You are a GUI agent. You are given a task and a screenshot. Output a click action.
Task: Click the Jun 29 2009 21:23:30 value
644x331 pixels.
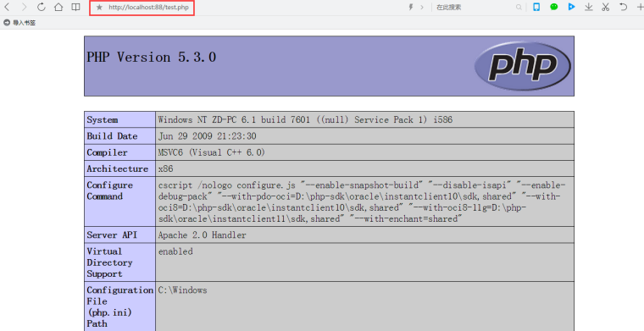[208, 136]
